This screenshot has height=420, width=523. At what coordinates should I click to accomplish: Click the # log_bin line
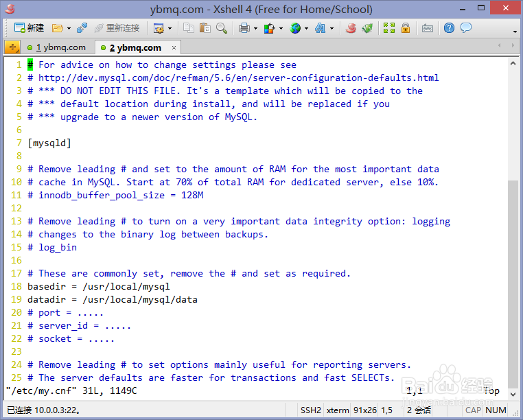[x=52, y=247]
